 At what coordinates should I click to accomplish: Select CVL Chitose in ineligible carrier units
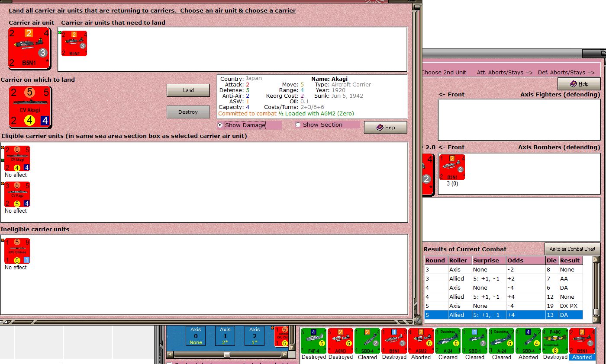pyautogui.click(x=17, y=251)
